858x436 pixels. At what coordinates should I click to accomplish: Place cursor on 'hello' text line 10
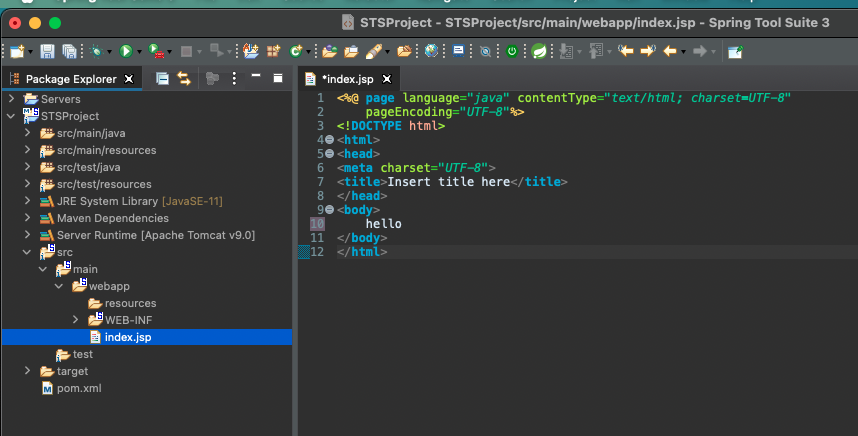pos(384,224)
